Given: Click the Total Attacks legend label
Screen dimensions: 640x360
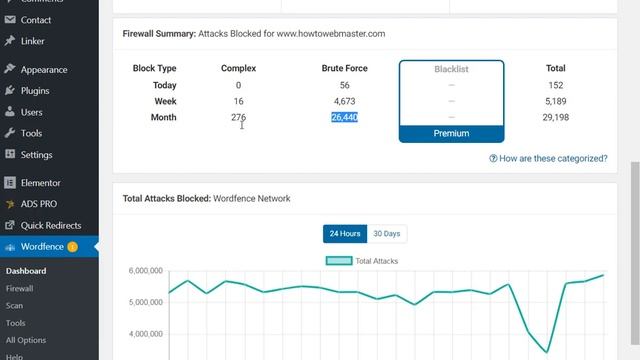Looking at the screenshot, I should pyautogui.click(x=376, y=261).
